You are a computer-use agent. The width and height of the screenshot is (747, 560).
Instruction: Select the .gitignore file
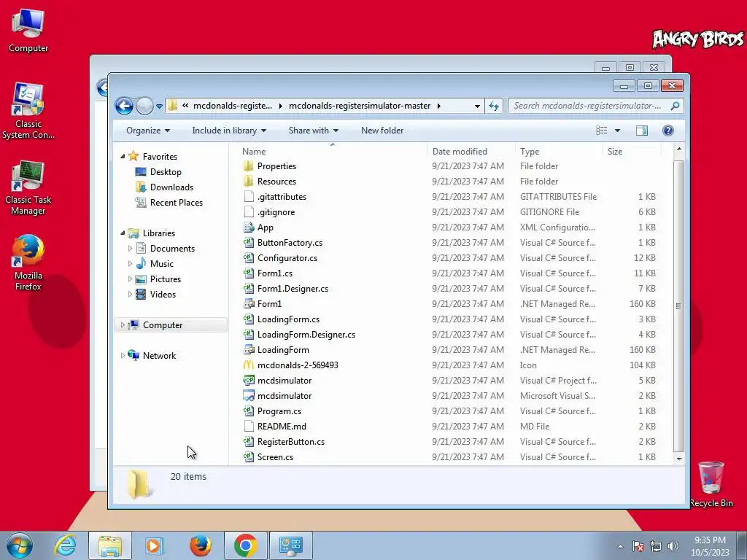point(276,212)
